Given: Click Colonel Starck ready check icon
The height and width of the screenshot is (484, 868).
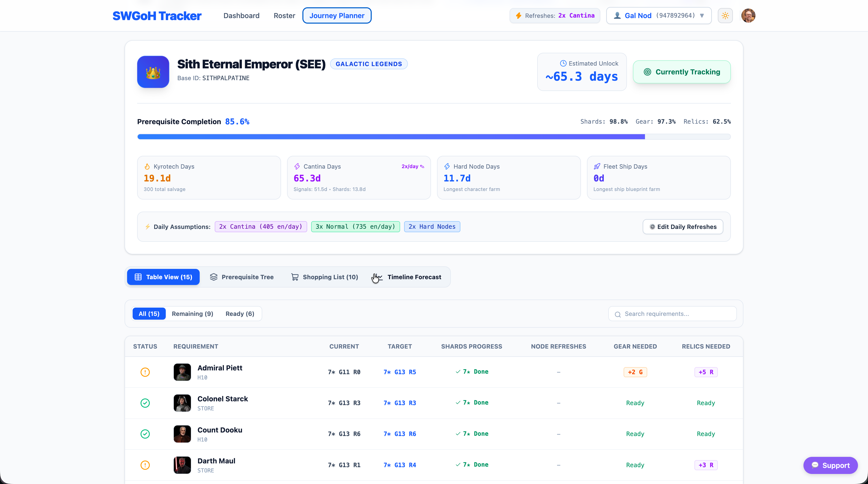Looking at the screenshot, I should [145, 403].
